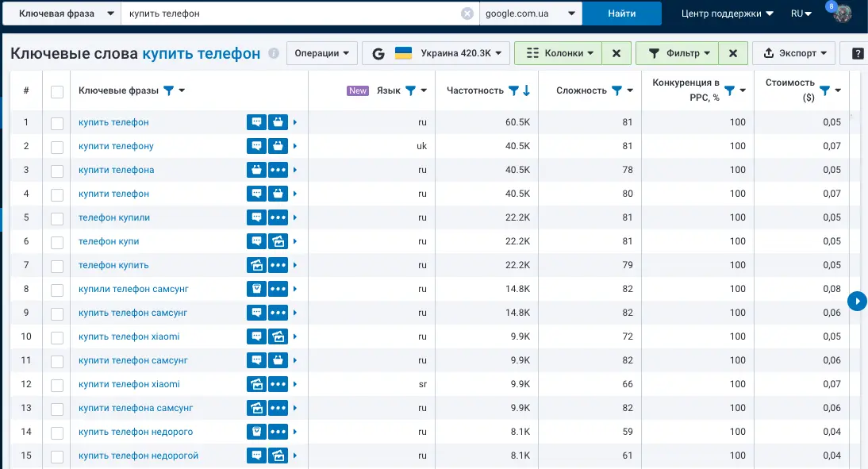Screen dimensions: 868x469
Task: Expand row arrow for 'купити телефона самсунг'
Action: [x=295, y=408]
